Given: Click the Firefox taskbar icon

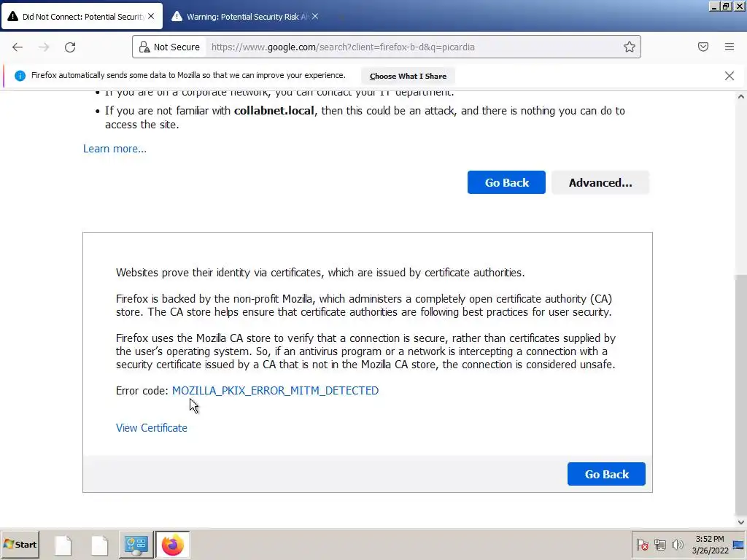Looking at the screenshot, I should coord(172,545).
